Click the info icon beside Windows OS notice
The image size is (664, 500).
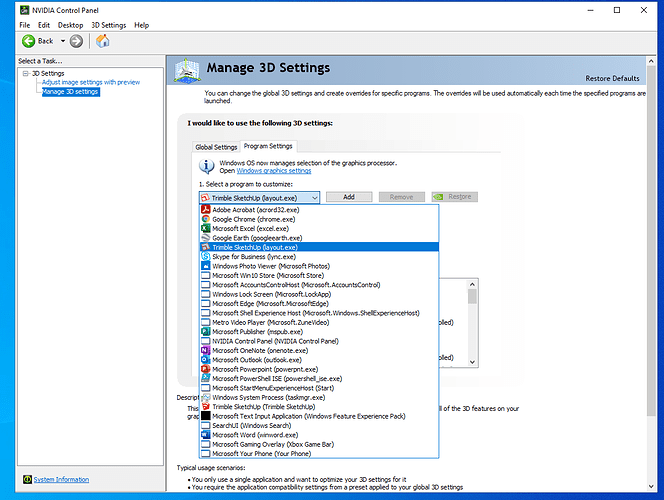(x=207, y=166)
